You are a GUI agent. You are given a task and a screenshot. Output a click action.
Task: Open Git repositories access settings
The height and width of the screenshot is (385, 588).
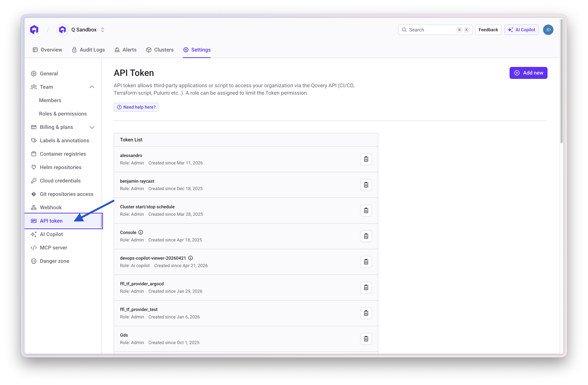coord(63,194)
